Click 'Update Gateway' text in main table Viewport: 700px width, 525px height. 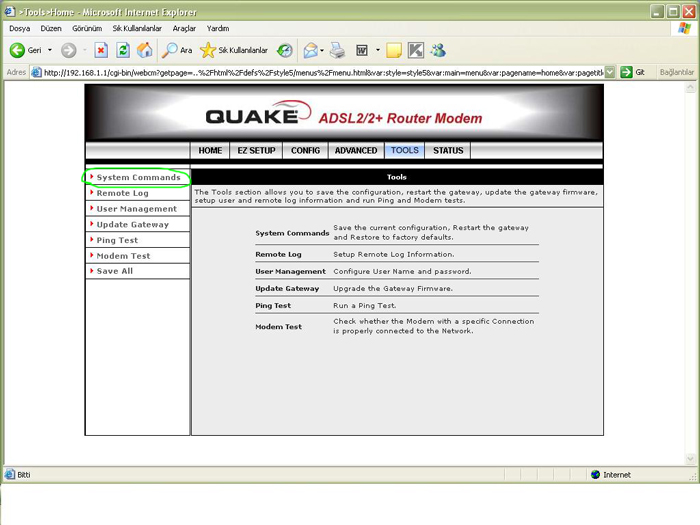tap(287, 288)
